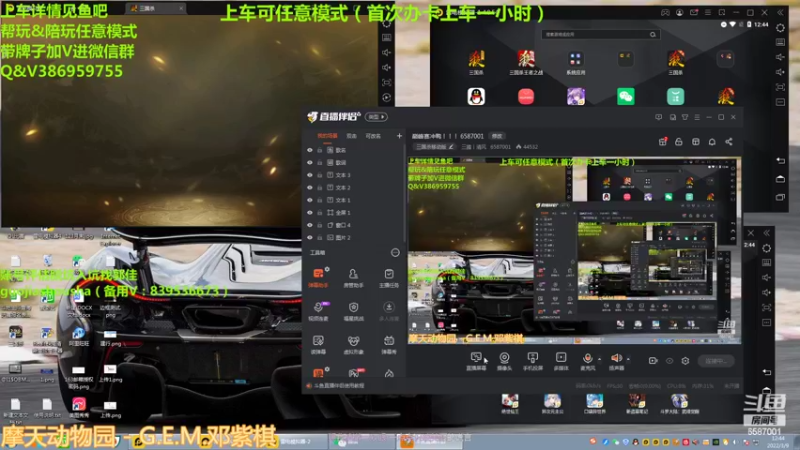Open the 视频连麦 tool
Image resolution: width=800 pixels, height=450 pixels.
318,311
